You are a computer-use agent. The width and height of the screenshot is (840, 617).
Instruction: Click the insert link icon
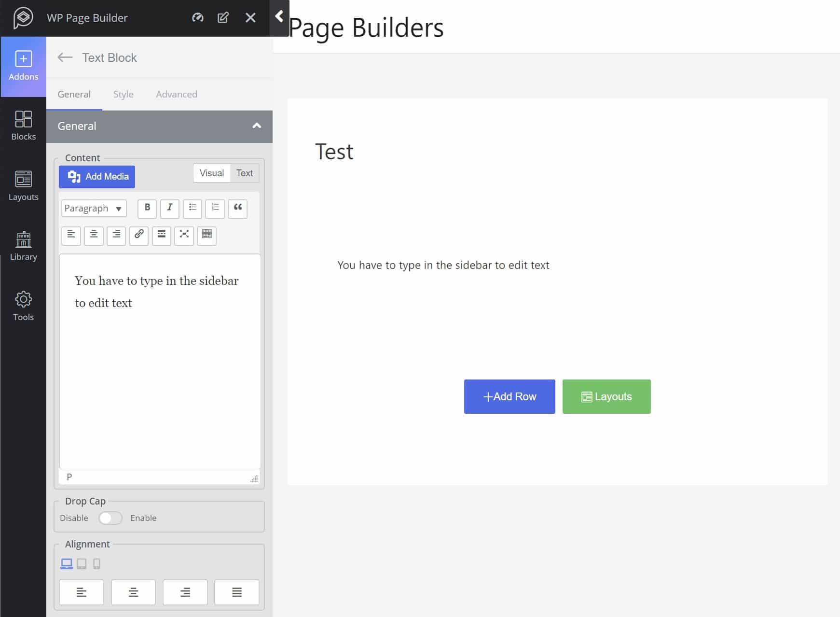139,235
